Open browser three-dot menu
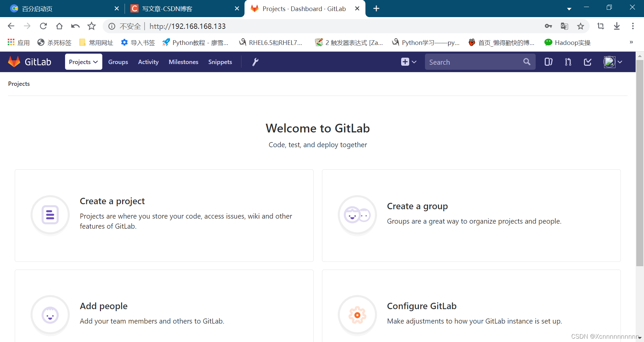Viewport: 644px width, 342px height. [x=633, y=26]
